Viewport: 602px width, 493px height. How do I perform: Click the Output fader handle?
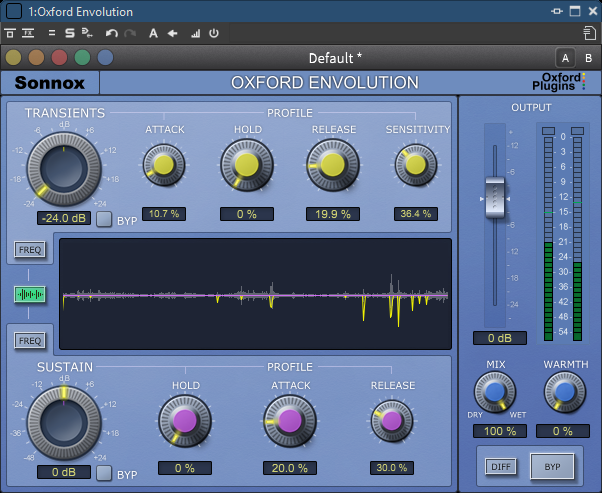(497, 198)
